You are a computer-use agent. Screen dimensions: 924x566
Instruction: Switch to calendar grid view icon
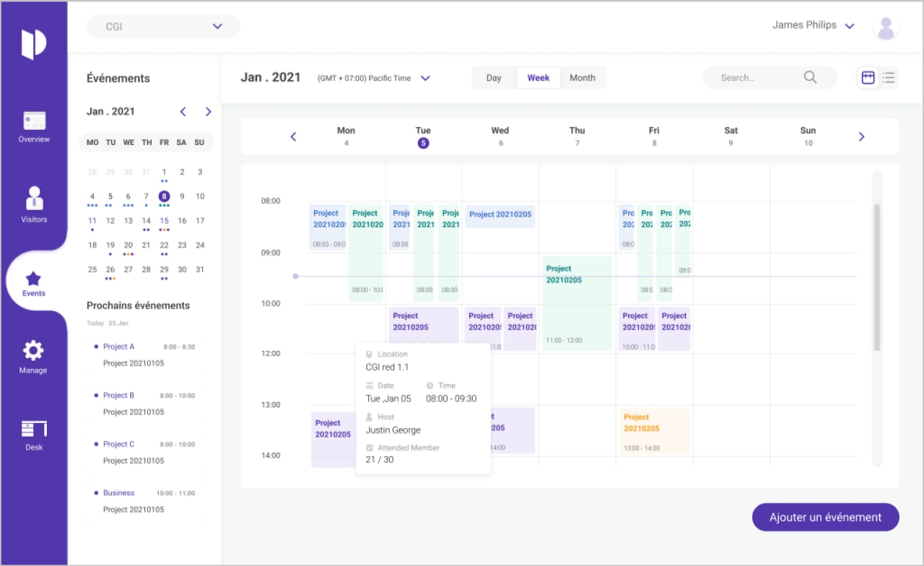[868, 77]
